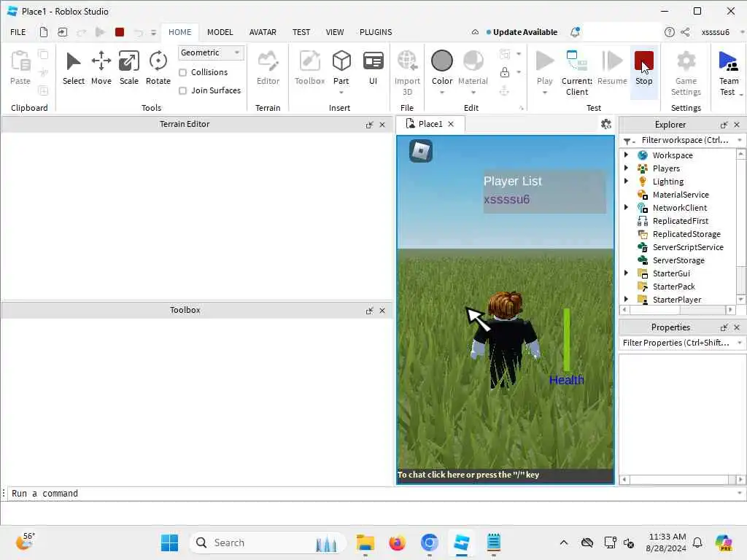Click the Filter Properties input field
747x560 pixels.
pyautogui.click(x=676, y=343)
